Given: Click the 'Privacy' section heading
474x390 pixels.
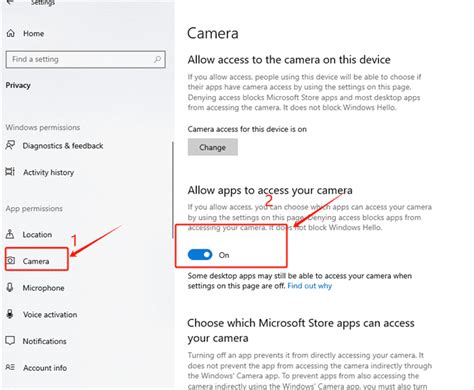Looking at the screenshot, I should [x=18, y=85].
